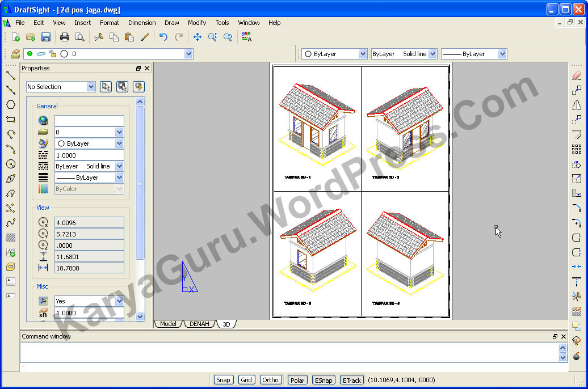The image size is (588, 389).
Task: Click the Undo arrow icon
Action: click(x=163, y=37)
